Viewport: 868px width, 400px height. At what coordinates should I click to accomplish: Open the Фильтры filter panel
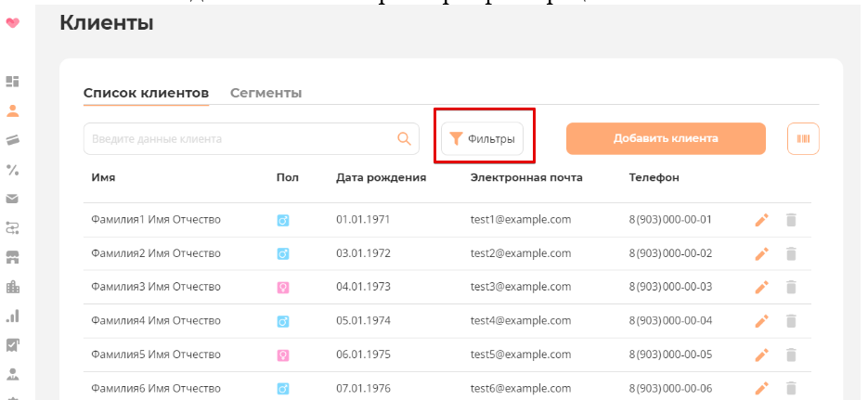pos(483,139)
